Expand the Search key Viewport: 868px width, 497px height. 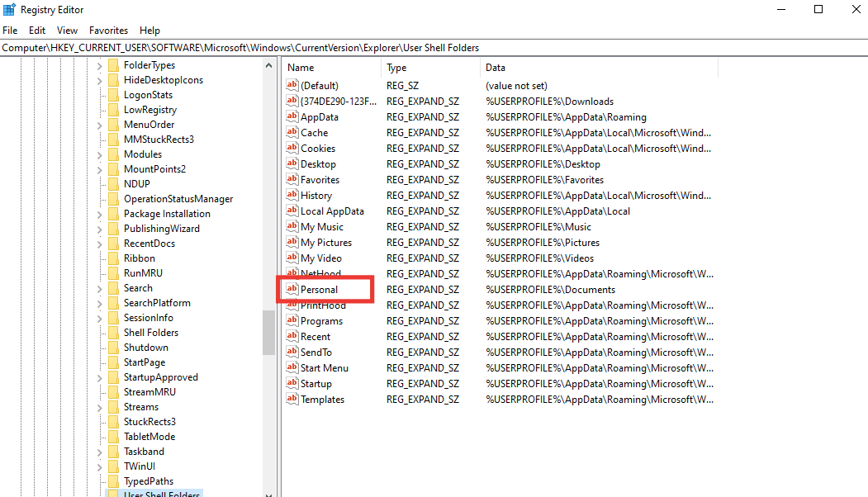(100, 289)
